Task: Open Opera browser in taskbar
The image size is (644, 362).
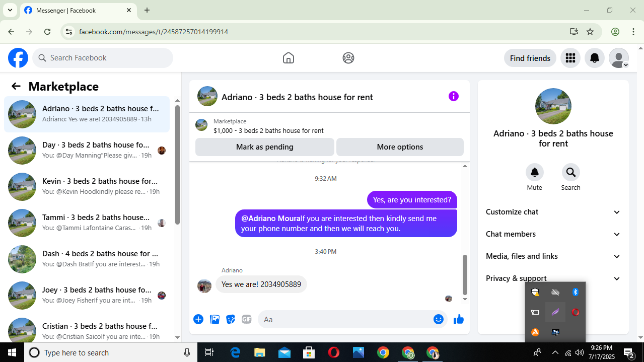Action: coord(333,352)
